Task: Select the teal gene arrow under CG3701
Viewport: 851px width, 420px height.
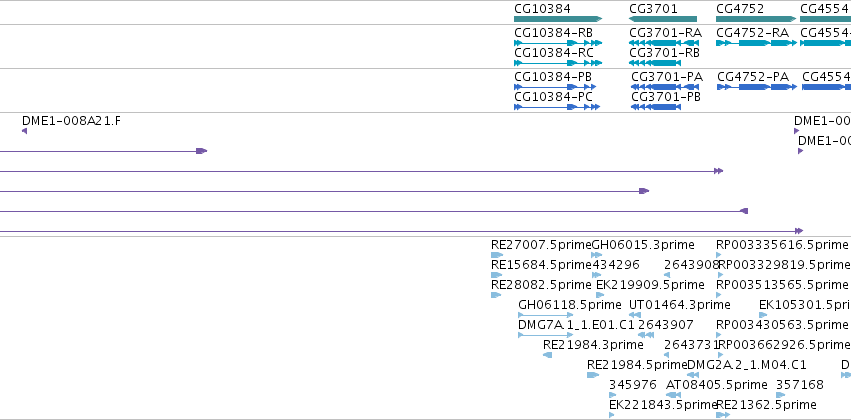Action: [663, 19]
